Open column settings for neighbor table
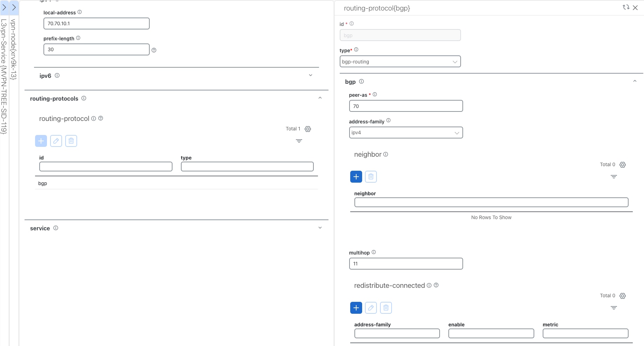The width and height of the screenshot is (644, 346). pyautogui.click(x=623, y=165)
